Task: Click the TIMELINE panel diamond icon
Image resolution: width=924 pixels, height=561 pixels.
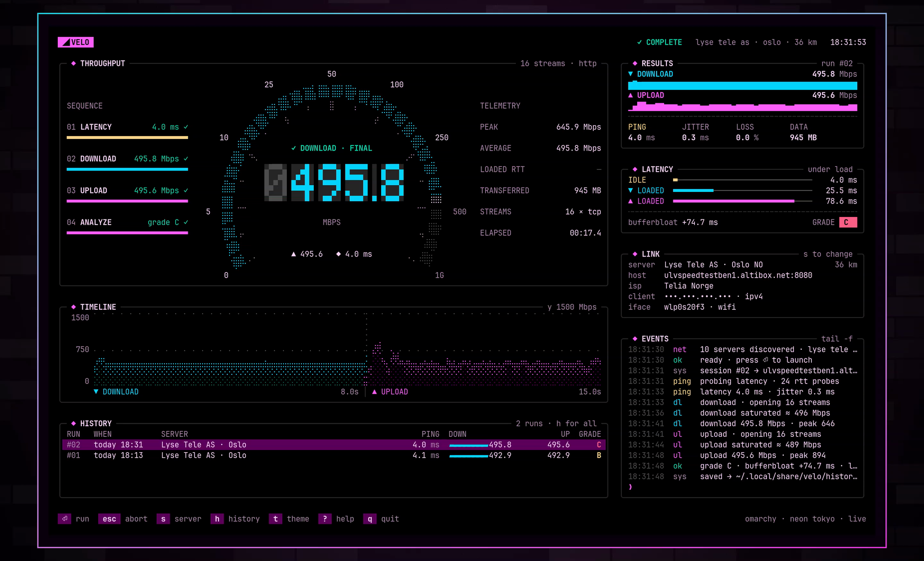Action: 73,307
